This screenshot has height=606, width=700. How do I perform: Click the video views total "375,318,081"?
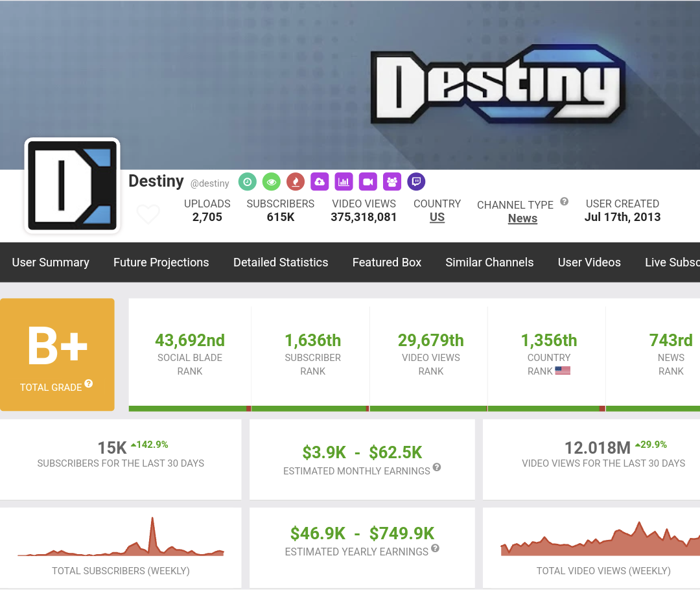click(364, 217)
